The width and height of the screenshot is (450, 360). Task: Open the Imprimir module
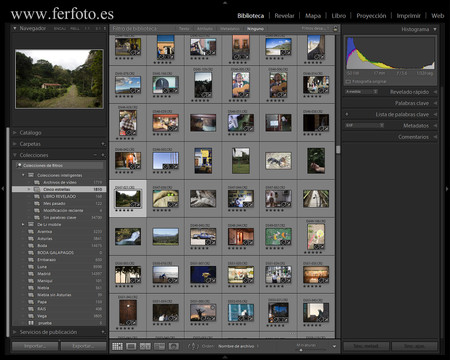tap(408, 16)
